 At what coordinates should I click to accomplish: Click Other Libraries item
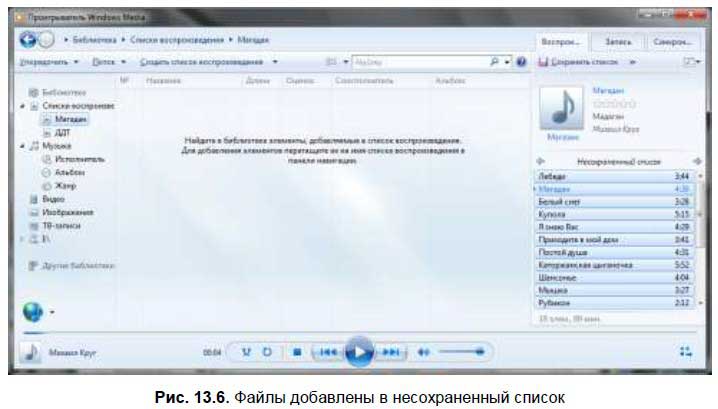(78, 266)
